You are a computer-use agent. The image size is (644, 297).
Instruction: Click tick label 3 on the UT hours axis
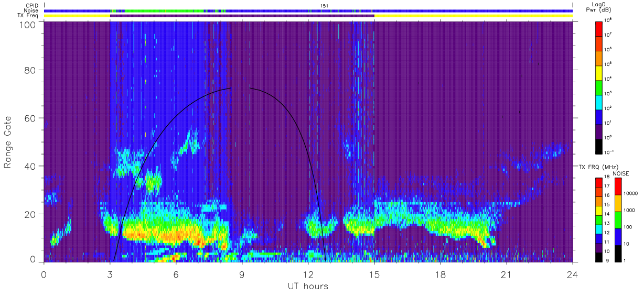click(110, 274)
